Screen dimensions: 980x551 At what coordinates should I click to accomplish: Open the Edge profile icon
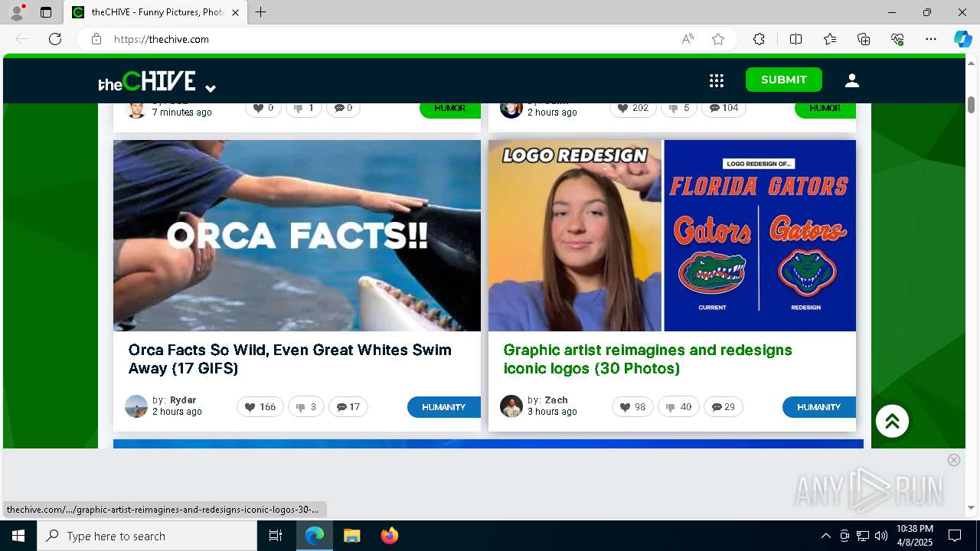coord(17,12)
